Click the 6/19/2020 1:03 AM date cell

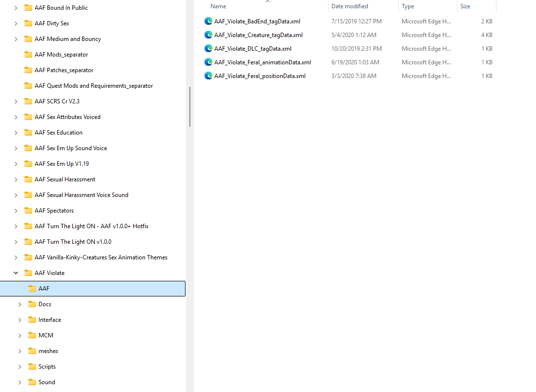[x=355, y=62]
